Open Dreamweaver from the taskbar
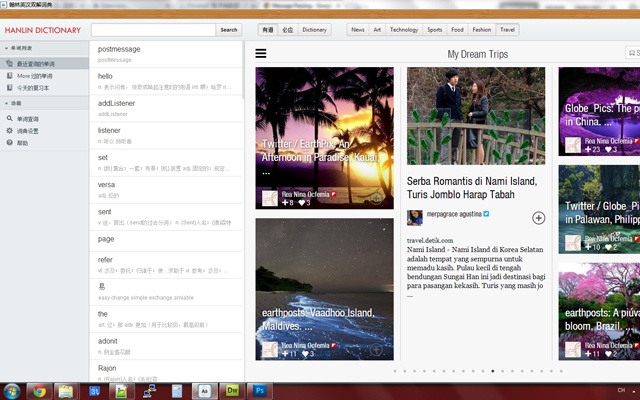The image size is (640, 400). pos(232,391)
